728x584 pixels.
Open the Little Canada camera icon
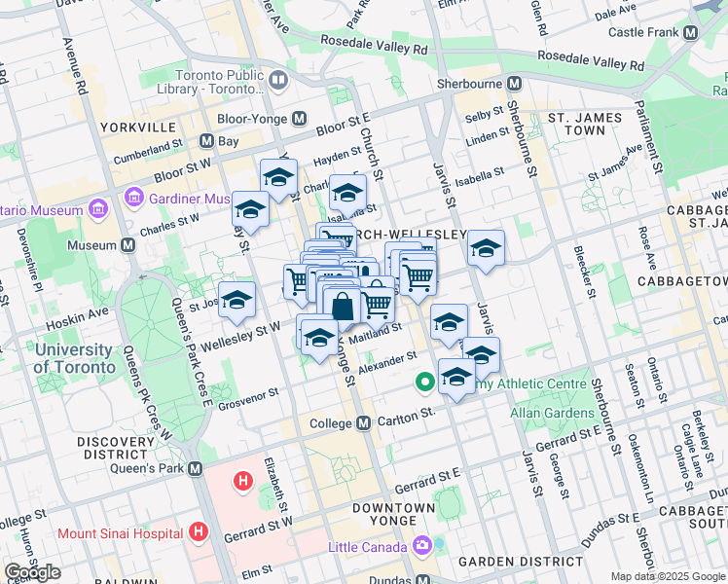(x=421, y=544)
